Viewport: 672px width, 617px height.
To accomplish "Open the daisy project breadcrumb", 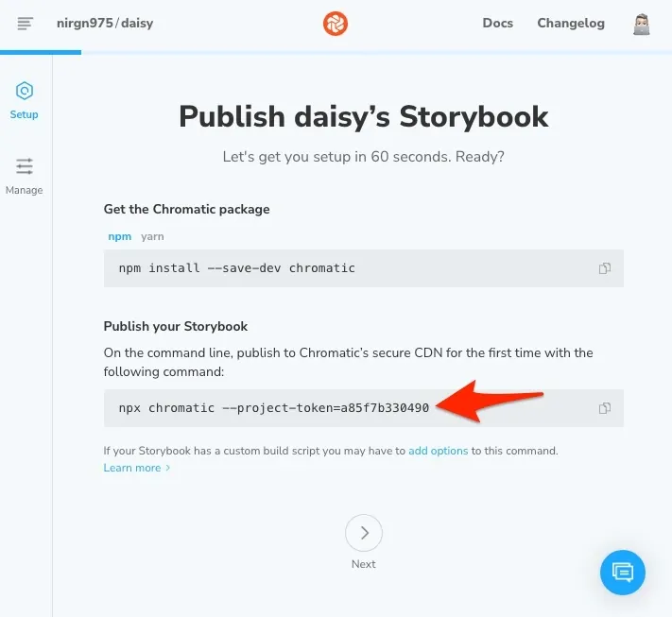I will click(x=135, y=23).
